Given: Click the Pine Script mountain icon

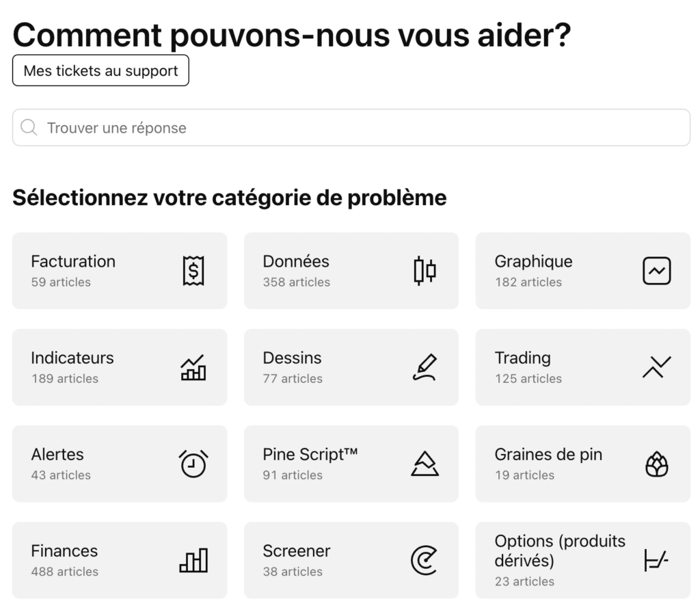Looking at the screenshot, I should pyautogui.click(x=425, y=464).
